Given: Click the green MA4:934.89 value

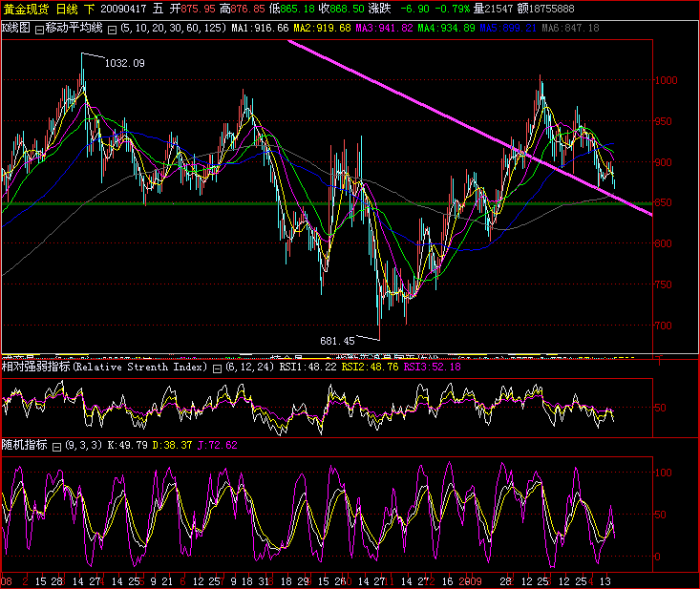Looking at the screenshot, I should [x=446, y=28].
